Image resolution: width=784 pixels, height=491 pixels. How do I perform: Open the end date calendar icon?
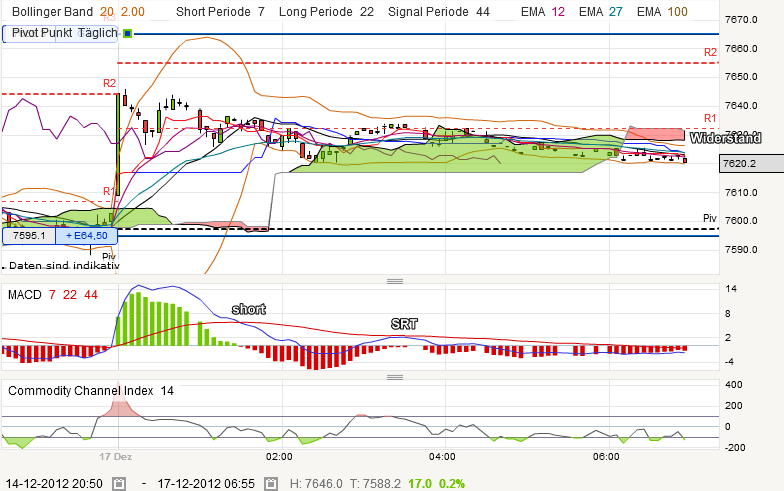[270, 484]
